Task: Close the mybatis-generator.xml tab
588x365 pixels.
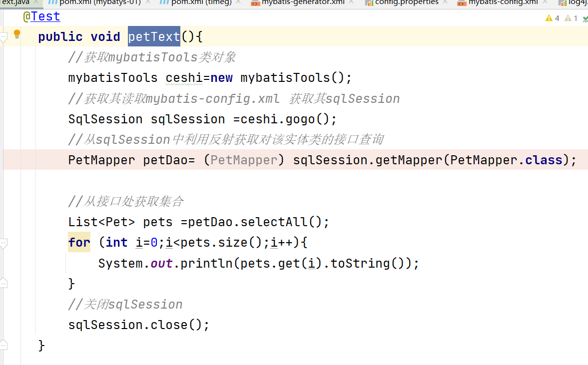Action: click(x=352, y=2)
